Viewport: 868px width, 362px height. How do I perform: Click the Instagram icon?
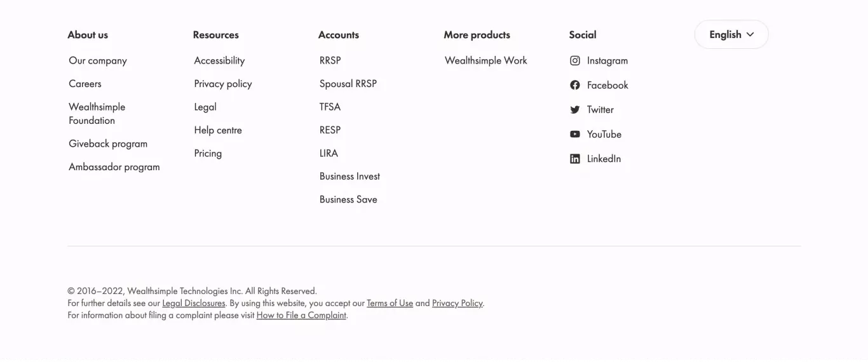[575, 60]
